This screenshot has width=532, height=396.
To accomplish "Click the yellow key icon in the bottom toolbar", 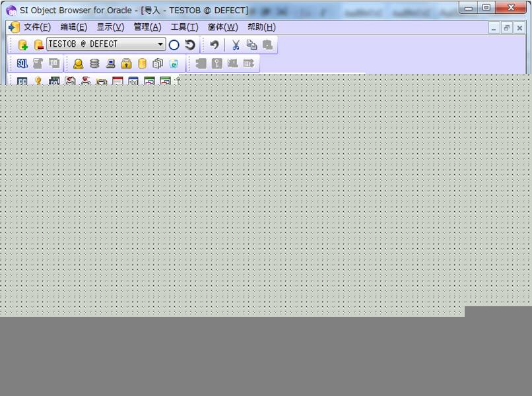I will pos(38,81).
